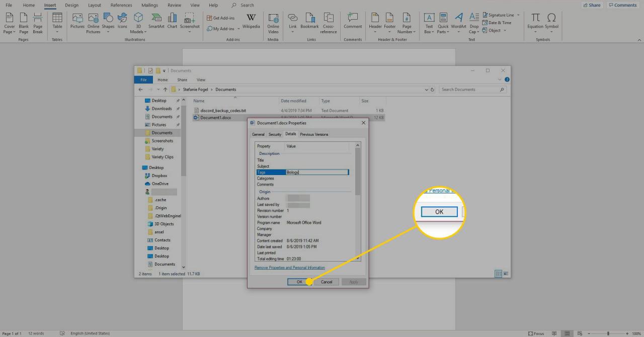The width and height of the screenshot is (644, 337).
Task: Click the Icons button in Illustrations group
Action: coord(122,21)
